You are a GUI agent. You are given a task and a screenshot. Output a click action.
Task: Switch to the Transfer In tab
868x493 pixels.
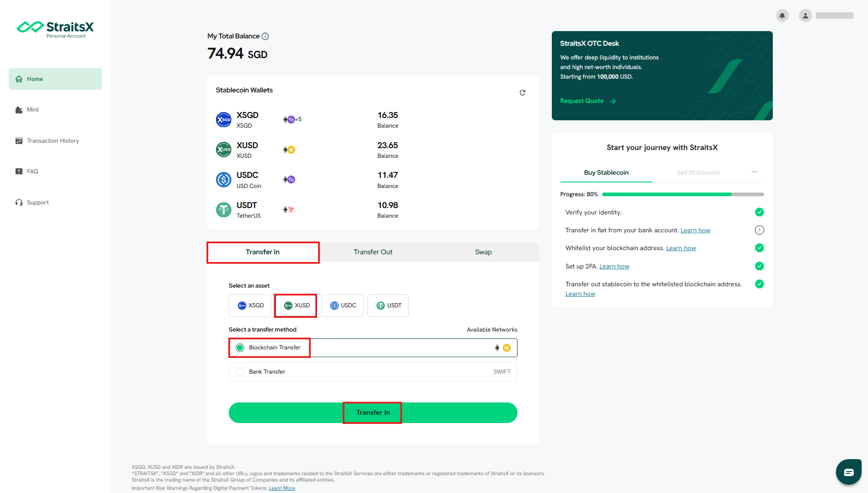coord(263,252)
